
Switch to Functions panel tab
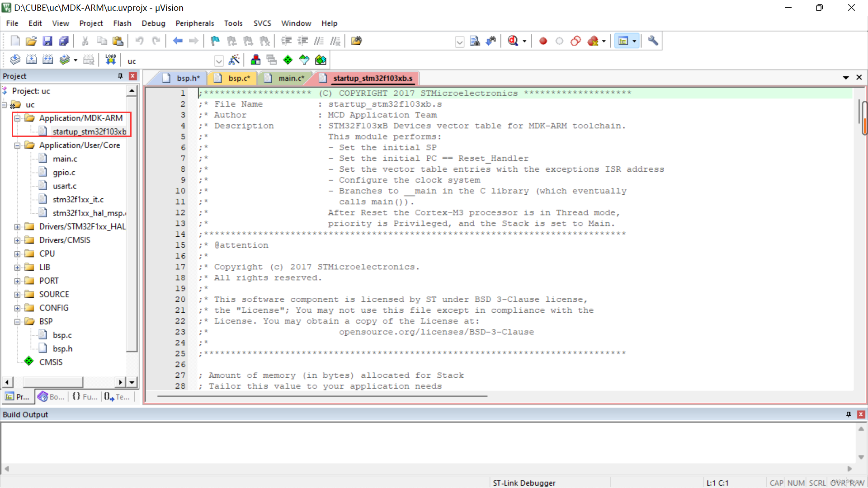point(85,397)
